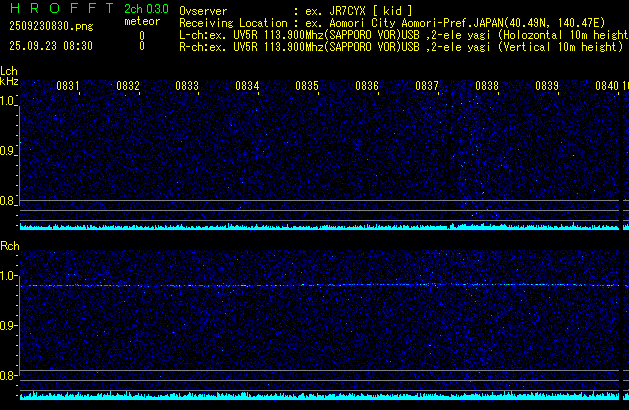This screenshot has width=629, height=410.
Task: Select the R-ch antenna description line
Action: click(x=400, y=46)
